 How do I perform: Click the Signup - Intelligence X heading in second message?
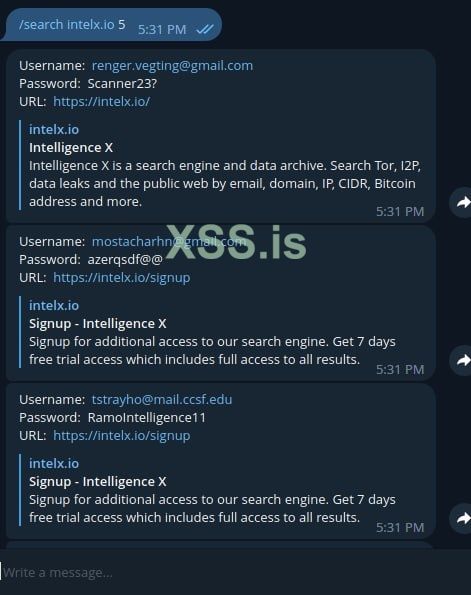point(98,324)
